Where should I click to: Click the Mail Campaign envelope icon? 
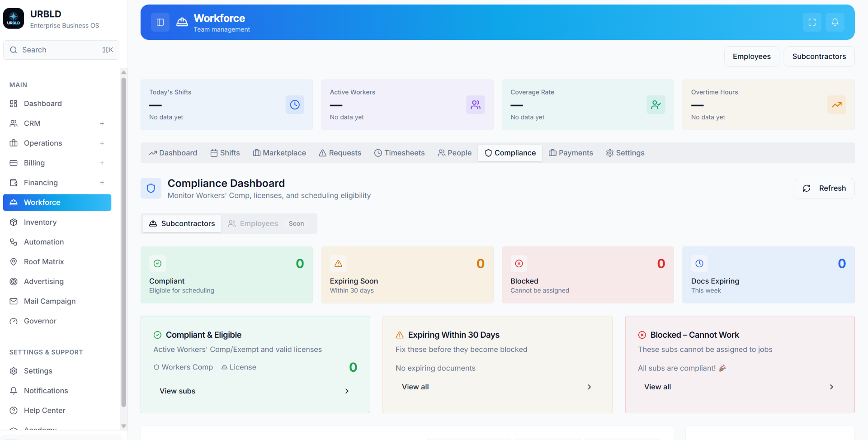(14, 301)
